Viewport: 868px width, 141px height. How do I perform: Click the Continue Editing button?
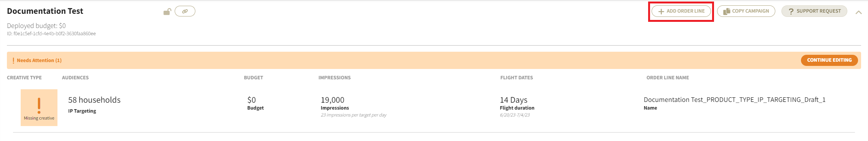[x=829, y=60]
